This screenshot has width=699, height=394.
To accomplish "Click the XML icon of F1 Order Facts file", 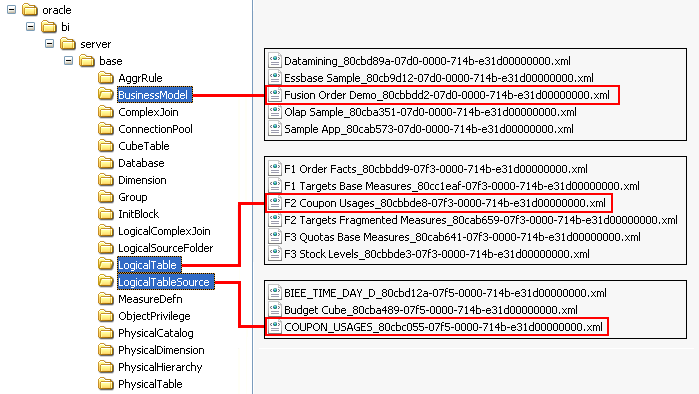I will pyautogui.click(x=275, y=169).
